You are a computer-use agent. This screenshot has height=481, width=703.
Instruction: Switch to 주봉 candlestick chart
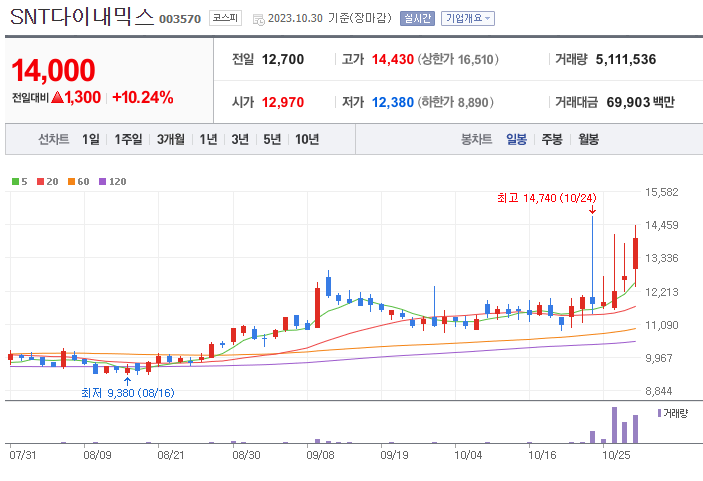552,139
